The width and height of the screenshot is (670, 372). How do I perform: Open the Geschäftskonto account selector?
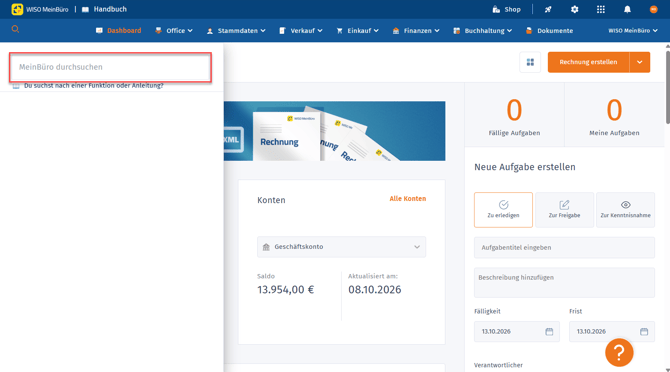[341, 247]
